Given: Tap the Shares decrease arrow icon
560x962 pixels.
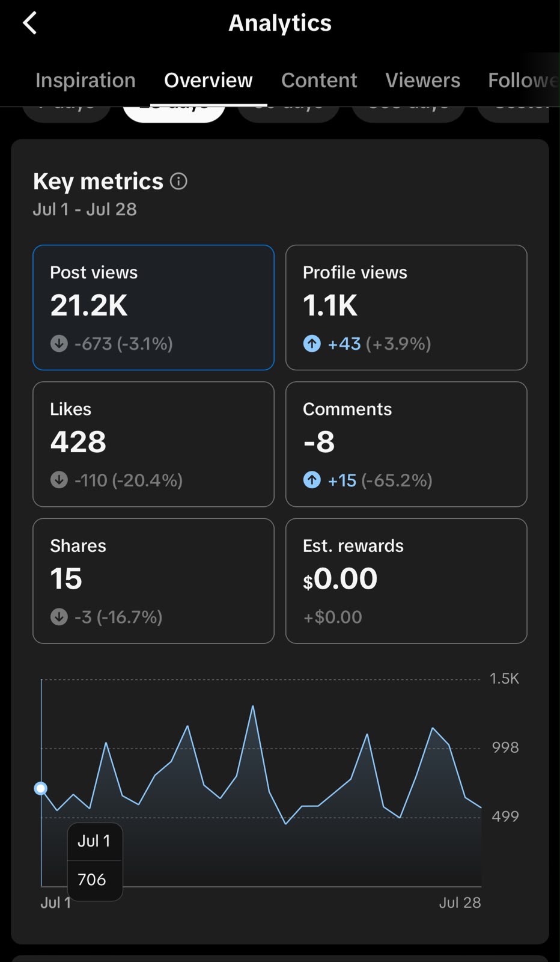Looking at the screenshot, I should tap(59, 617).
